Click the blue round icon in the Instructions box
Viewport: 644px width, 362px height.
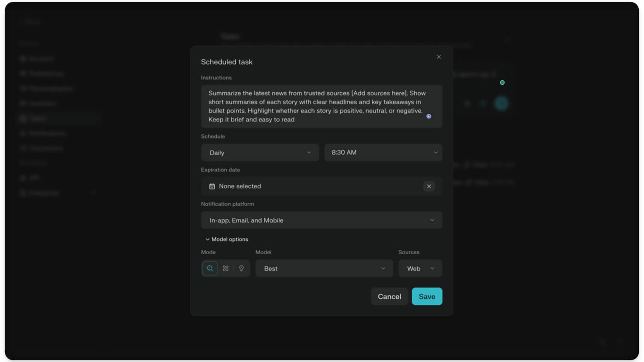(428, 116)
